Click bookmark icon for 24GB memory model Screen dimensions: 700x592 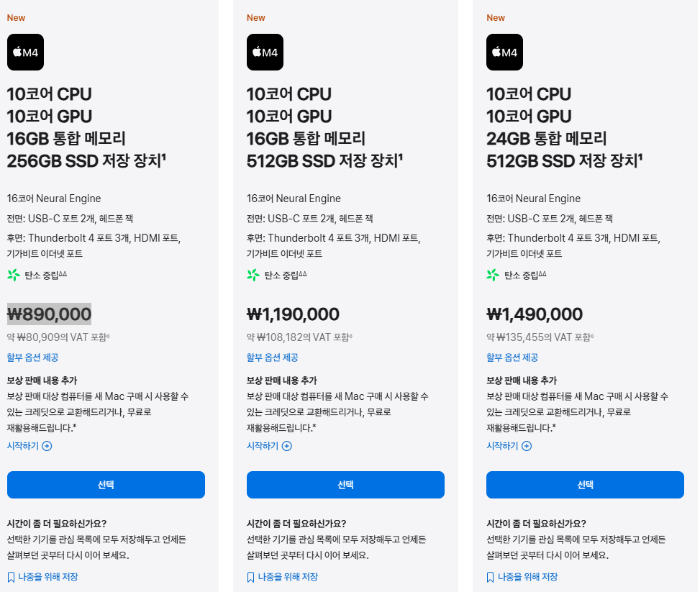[x=490, y=578]
